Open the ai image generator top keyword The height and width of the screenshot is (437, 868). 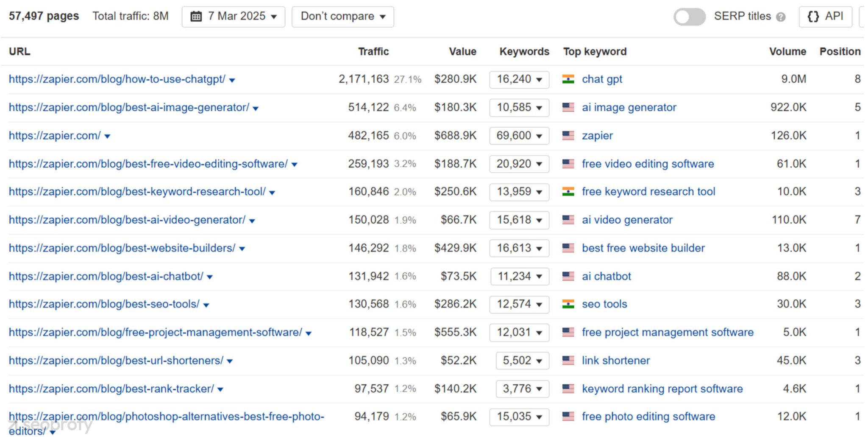629,107
